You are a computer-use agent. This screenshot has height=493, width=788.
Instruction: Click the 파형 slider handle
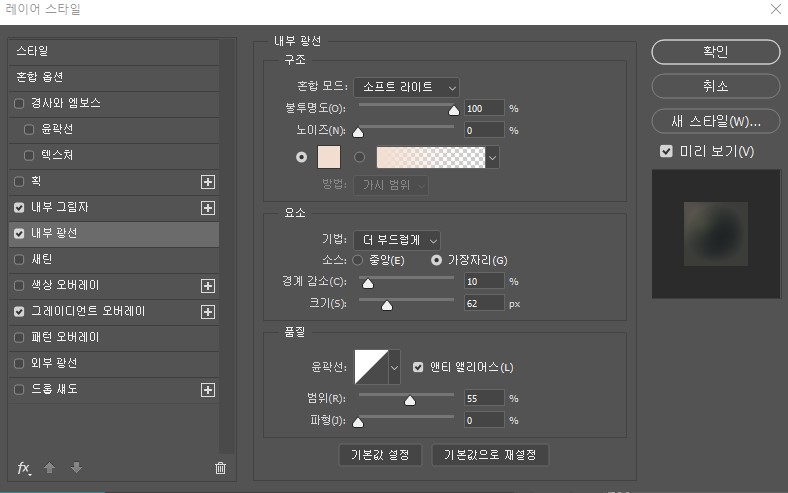coord(358,423)
